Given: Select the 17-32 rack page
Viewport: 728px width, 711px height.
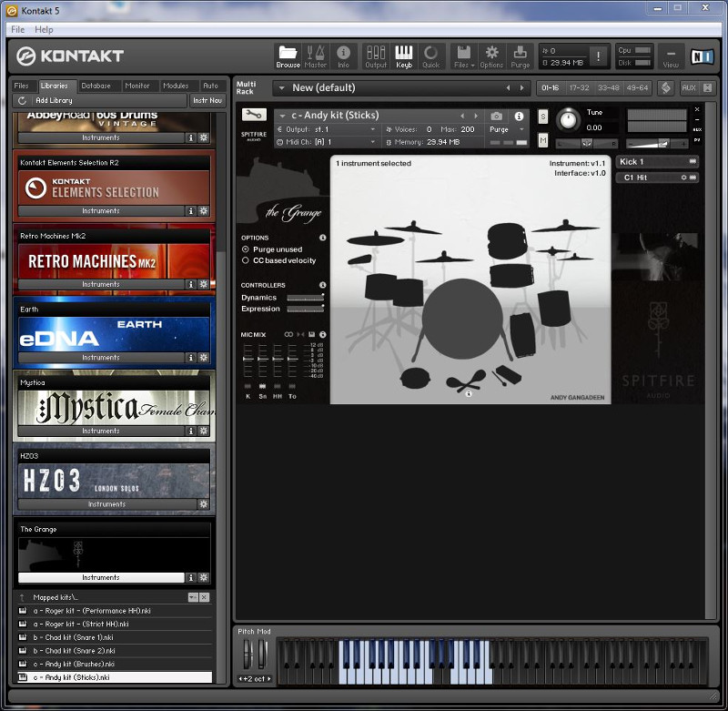Looking at the screenshot, I should tap(579, 87).
